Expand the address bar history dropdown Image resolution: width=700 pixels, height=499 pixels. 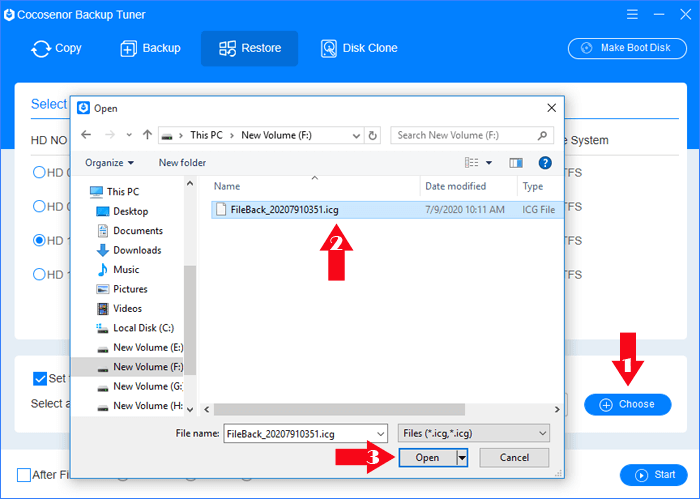point(356,136)
